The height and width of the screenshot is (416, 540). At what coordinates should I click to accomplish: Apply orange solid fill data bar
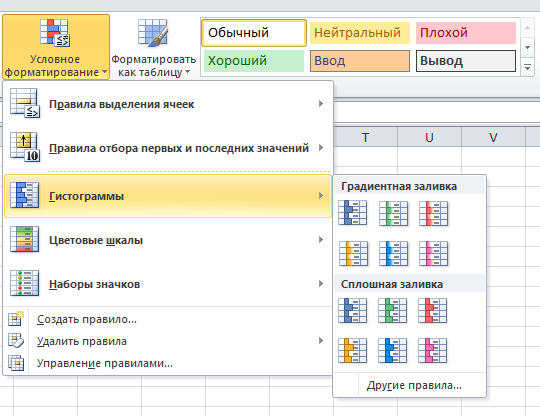(352, 351)
